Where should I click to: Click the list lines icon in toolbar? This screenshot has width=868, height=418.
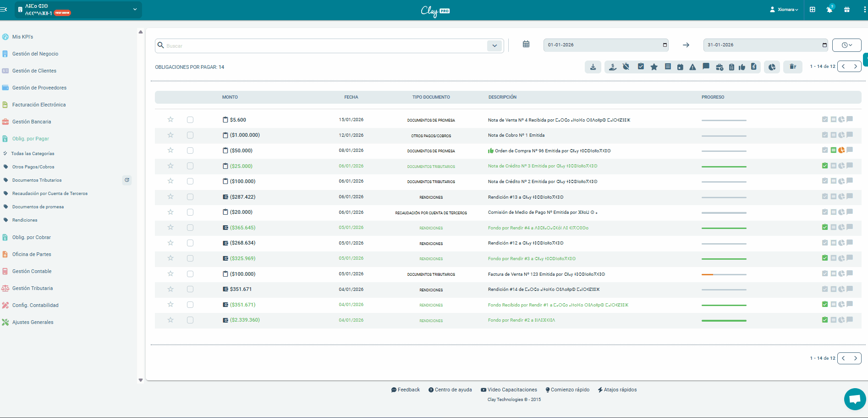click(x=668, y=67)
